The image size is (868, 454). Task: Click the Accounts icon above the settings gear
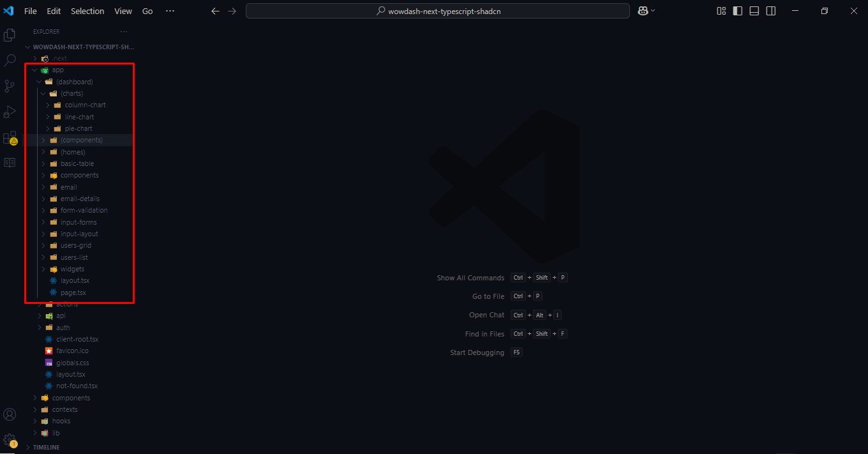pos(10,414)
